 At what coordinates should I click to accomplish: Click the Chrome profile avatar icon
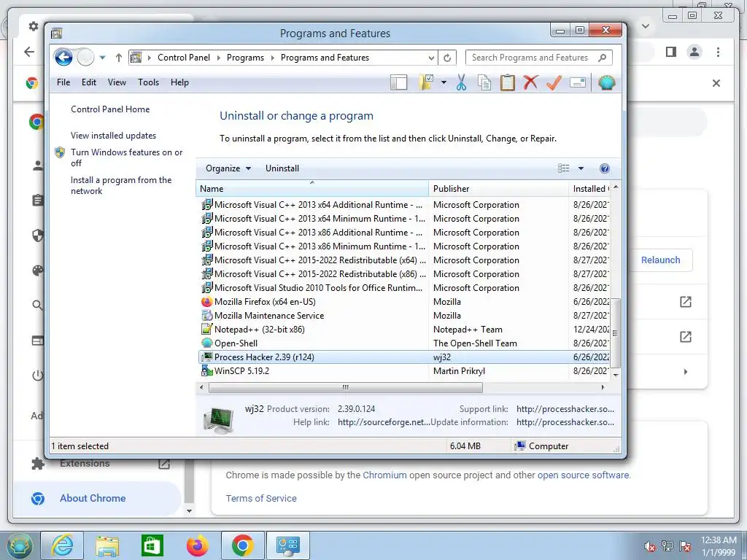[694, 52]
